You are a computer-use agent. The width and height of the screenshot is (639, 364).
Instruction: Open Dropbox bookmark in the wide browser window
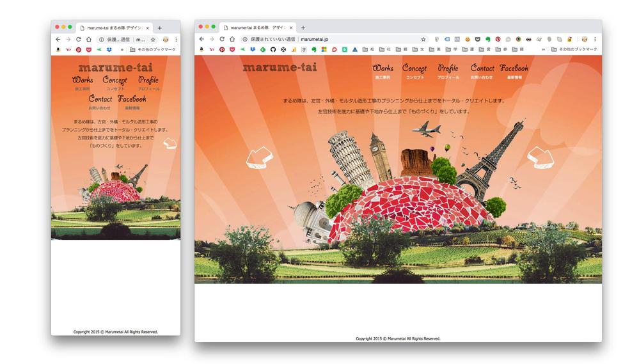(x=253, y=49)
